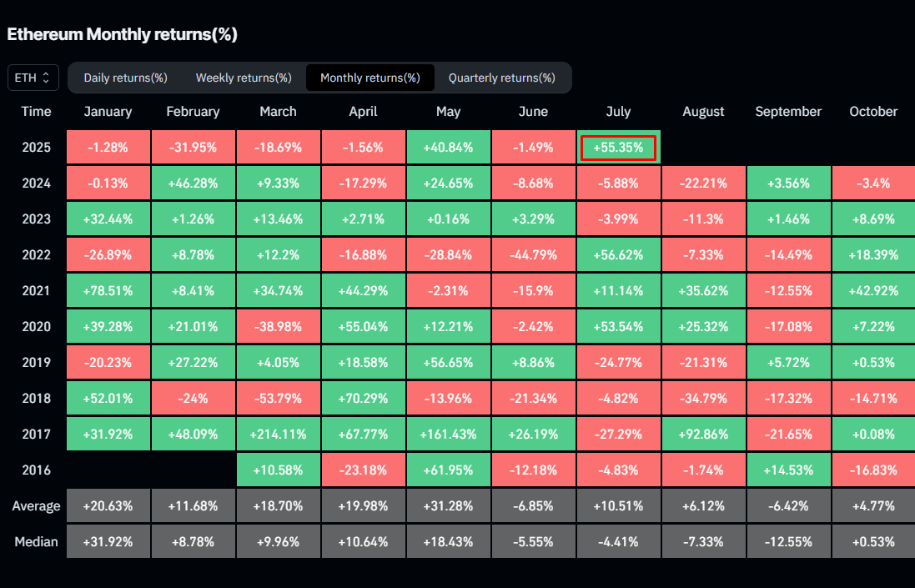
Task: Click the Ethereum Monthly returns(%) heading
Action: (122, 34)
